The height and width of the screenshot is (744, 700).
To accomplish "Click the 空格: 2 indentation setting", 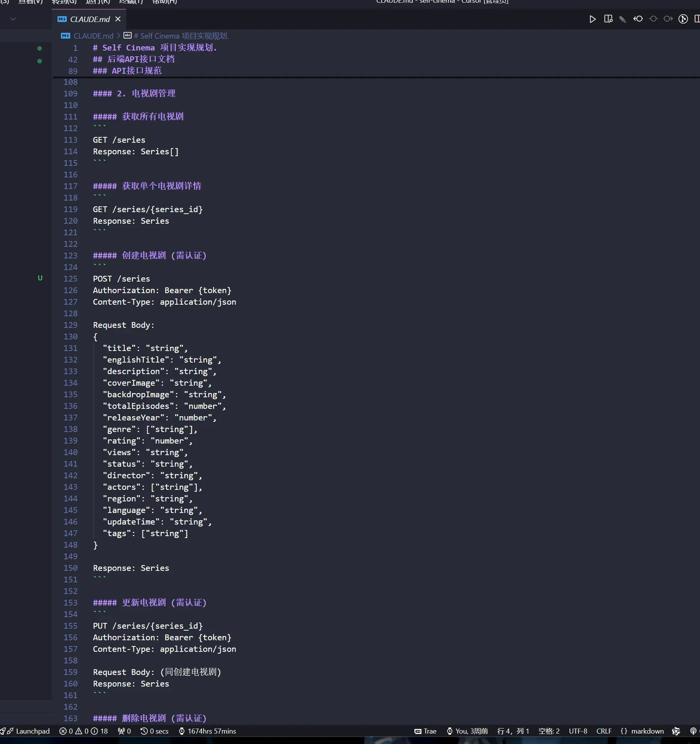I will point(549,731).
